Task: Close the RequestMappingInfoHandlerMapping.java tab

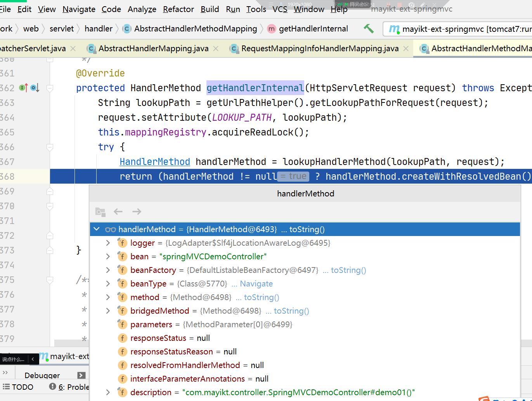Action: pos(406,49)
